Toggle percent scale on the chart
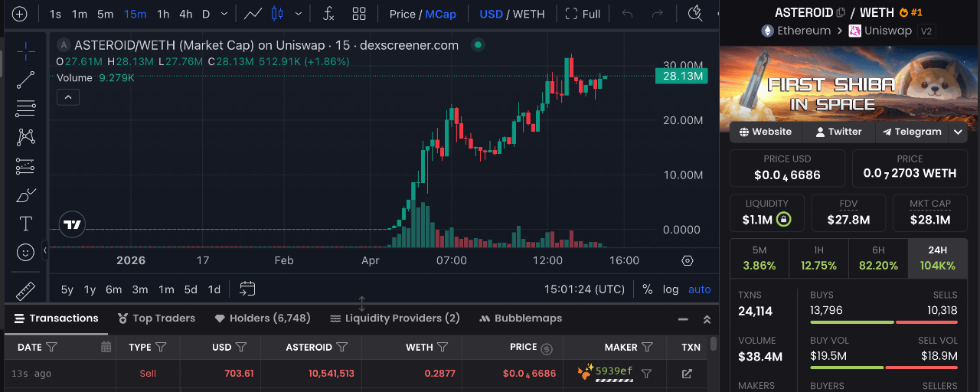 [648, 289]
